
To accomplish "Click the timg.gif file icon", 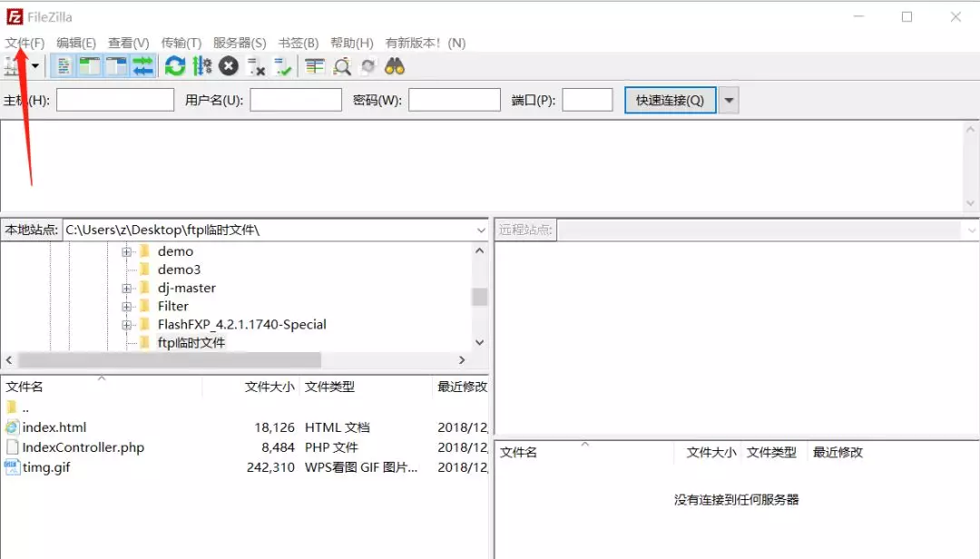I will tap(12, 467).
